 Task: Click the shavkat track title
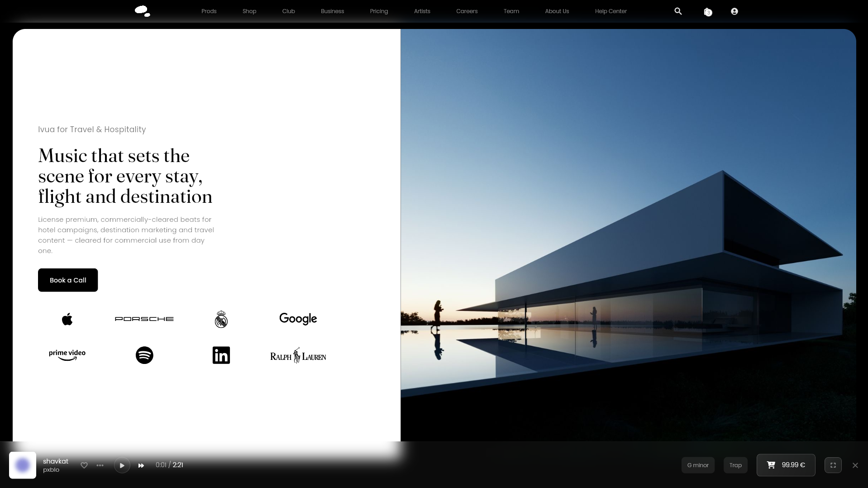point(56,461)
